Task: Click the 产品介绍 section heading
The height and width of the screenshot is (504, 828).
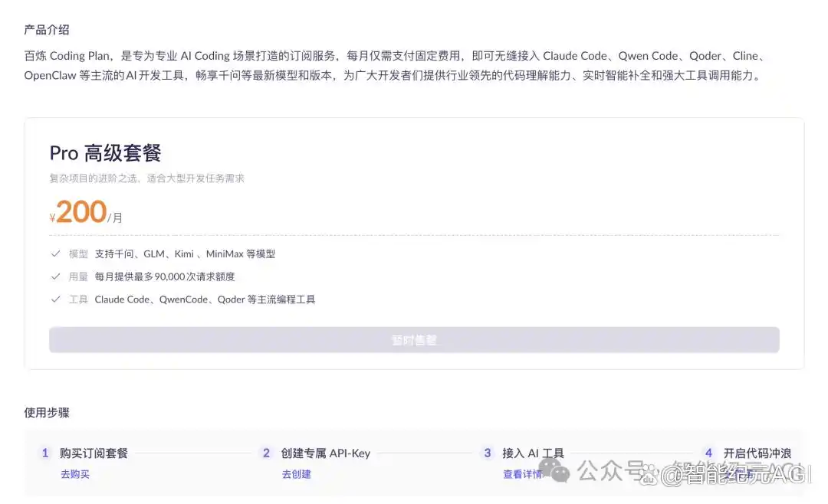Action: tap(47, 30)
